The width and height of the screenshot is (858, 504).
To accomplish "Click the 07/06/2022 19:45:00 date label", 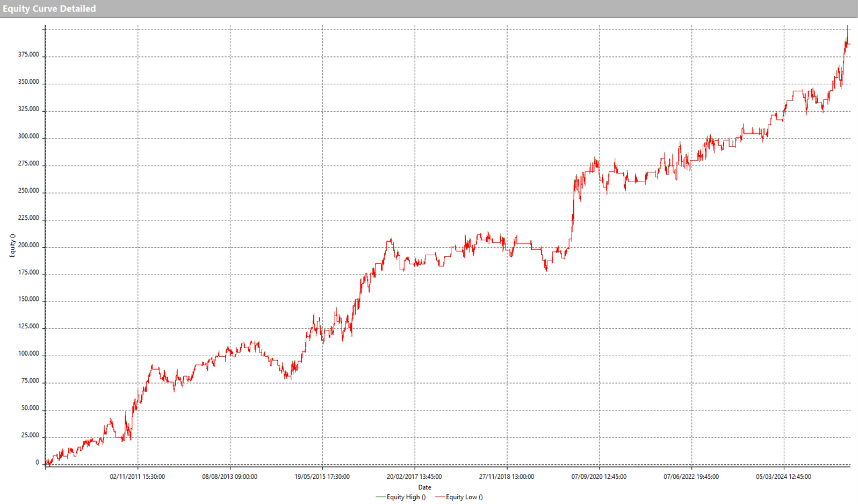I will tap(691, 477).
